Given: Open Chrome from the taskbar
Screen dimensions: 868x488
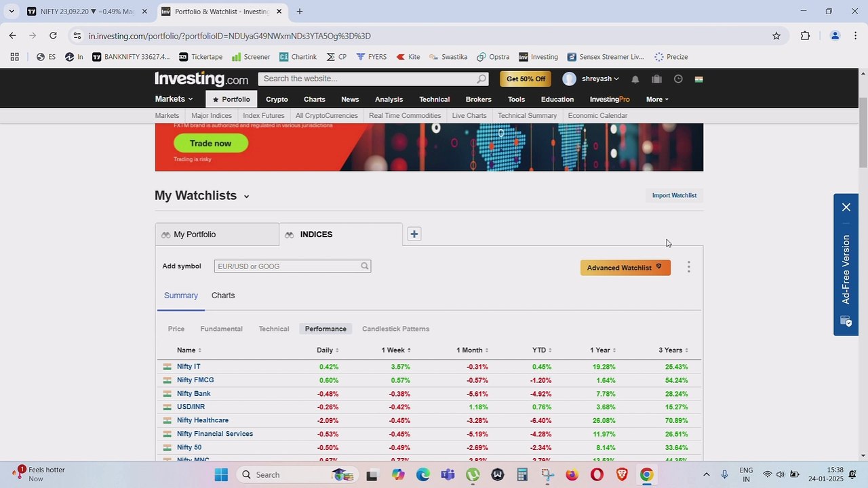Looking at the screenshot, I should [647, 474].
